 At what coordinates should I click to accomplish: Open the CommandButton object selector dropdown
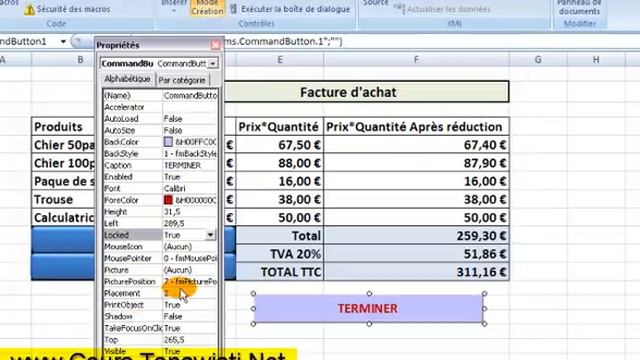[x=213, y=64]
